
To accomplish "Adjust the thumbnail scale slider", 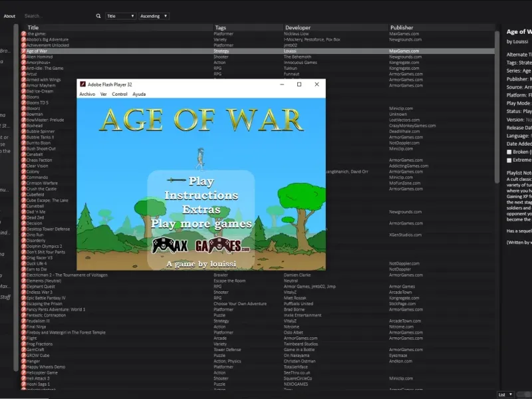I will click(524, 394).
